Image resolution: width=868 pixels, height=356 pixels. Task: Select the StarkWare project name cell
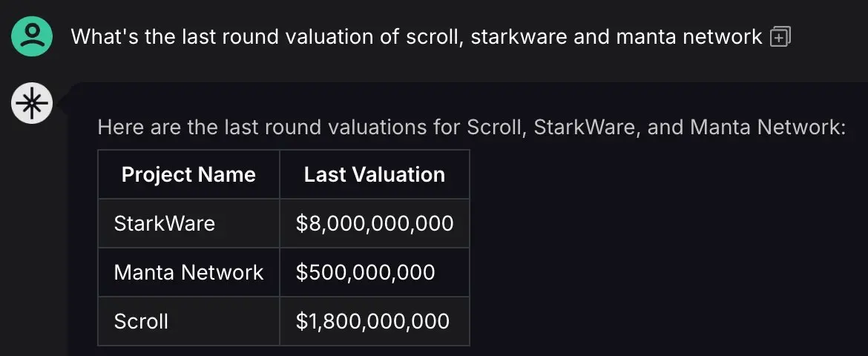coord(188,223)
